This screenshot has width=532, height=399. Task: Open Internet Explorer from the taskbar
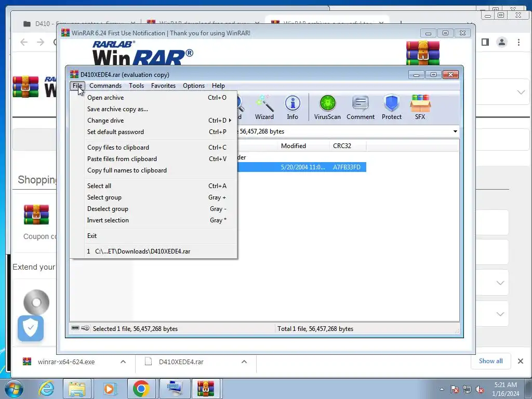[46, 389]
